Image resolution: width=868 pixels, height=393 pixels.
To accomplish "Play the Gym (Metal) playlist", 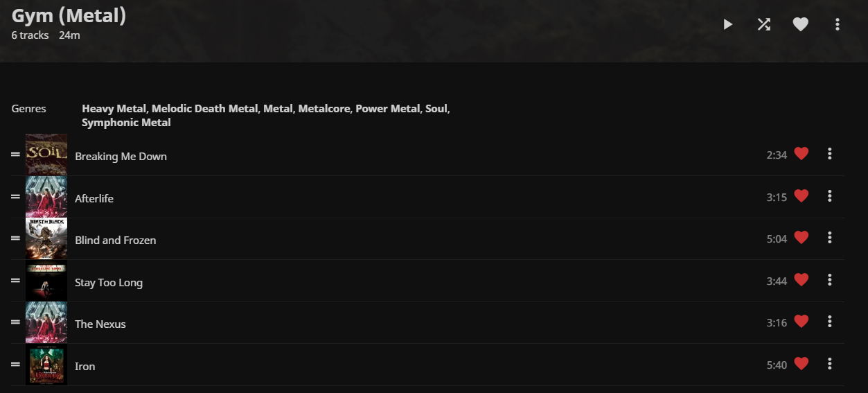I will 727,24.
